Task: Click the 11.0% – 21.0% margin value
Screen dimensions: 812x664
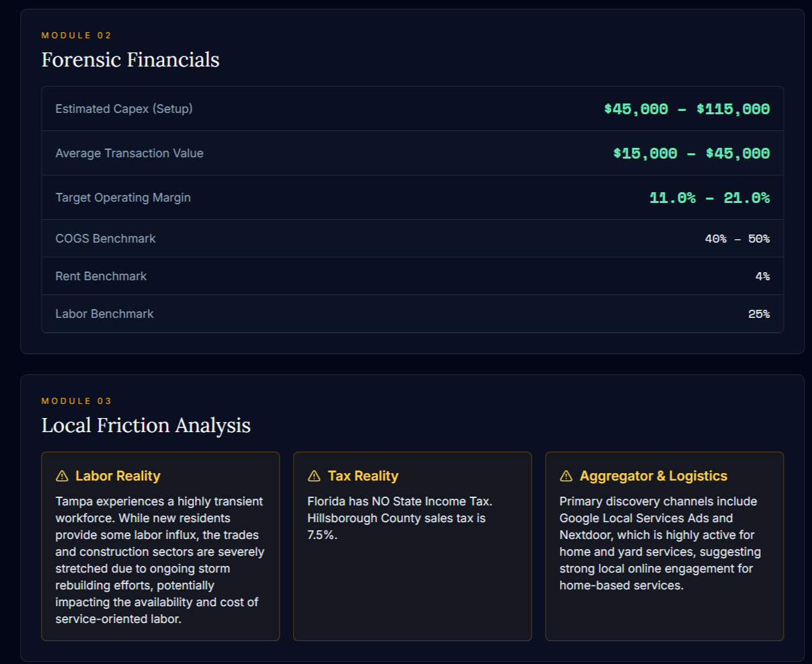Action: click(x=709, y=198)
